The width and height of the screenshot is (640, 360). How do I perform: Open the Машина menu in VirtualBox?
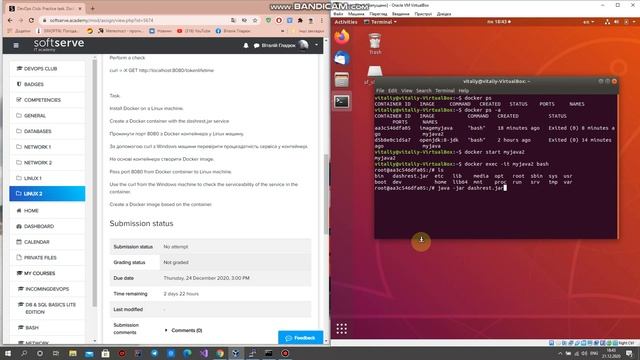(x=356, y=14)
